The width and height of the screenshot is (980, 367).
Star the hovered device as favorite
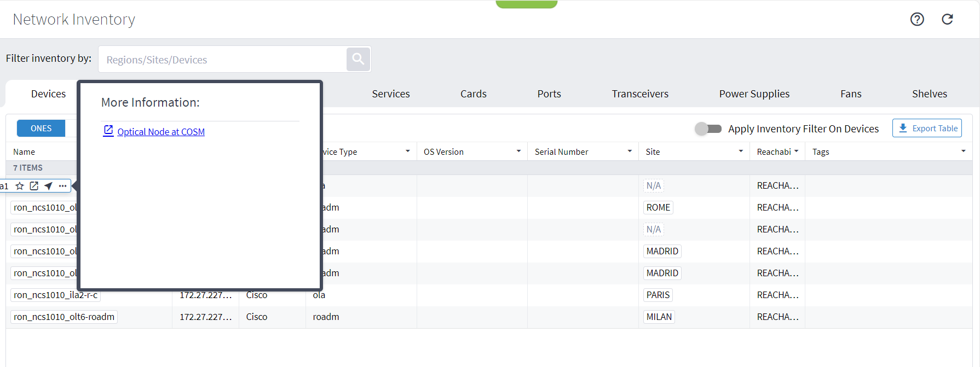20,186
